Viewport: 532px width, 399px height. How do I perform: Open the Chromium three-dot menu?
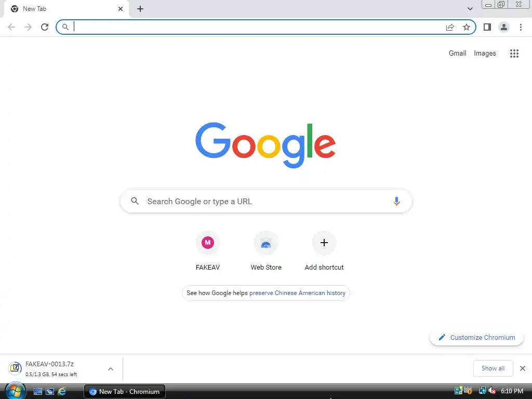[x=521, y=27]
